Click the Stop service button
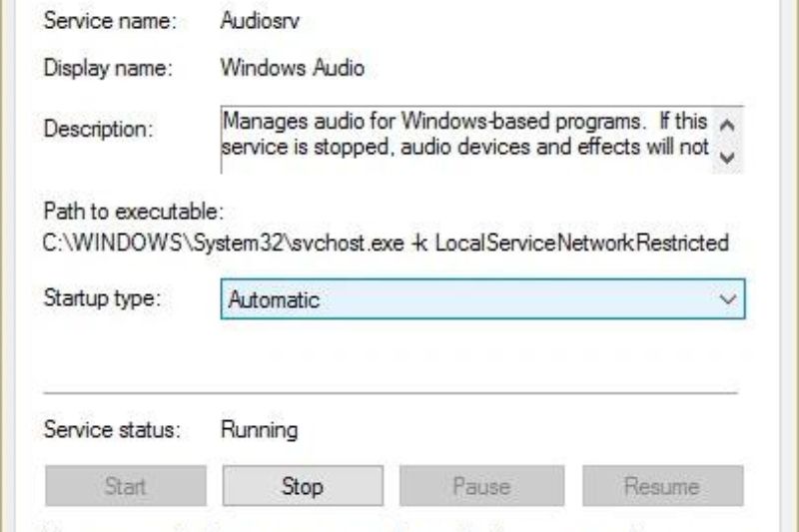This screenshot has width=799, height=532. [x=303, y=486]
